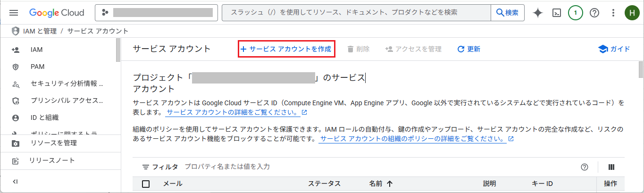Click アクセスを管理 button
The width and height of the screenshot is (644, 193).
(413, 49)
